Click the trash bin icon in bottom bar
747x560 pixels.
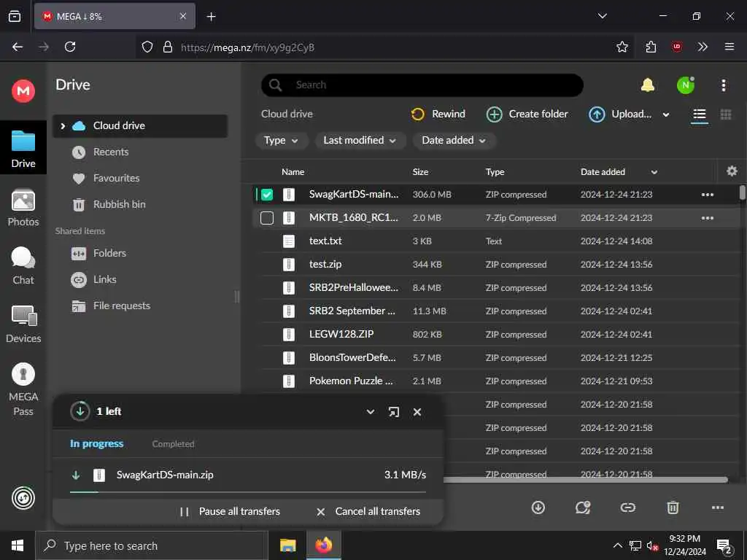pos(673,507)
